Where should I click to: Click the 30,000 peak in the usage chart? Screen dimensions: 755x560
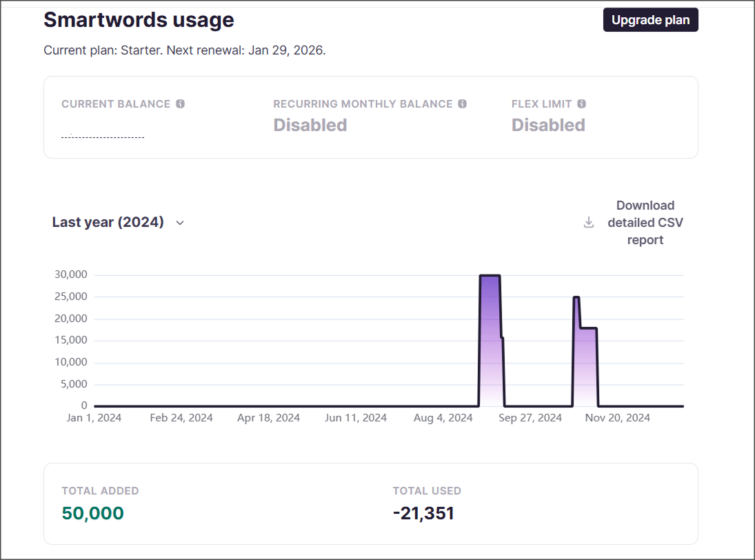[x=490, y=276]
